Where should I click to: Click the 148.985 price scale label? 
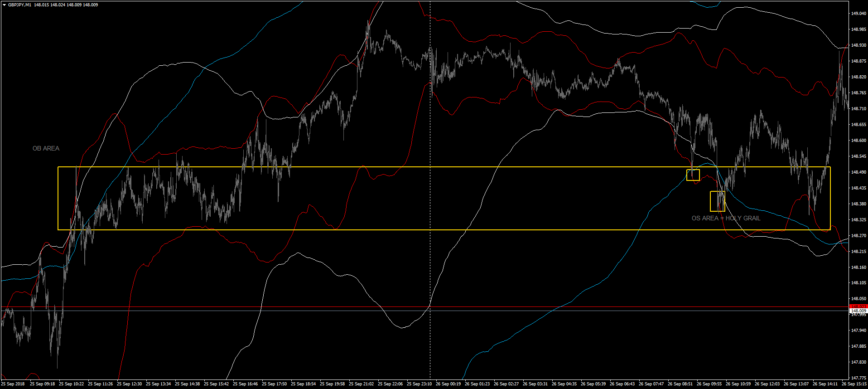coord(858,29)
